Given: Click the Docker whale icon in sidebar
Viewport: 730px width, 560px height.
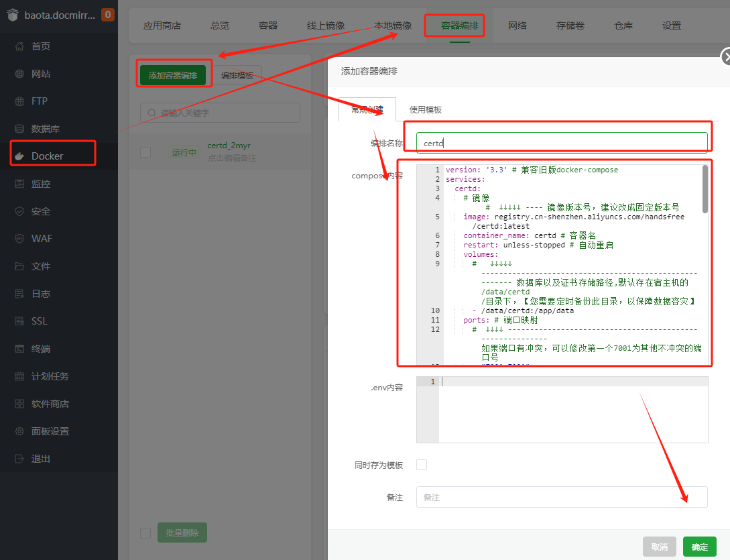Looking at the screenshot, I should pos(19,156).
